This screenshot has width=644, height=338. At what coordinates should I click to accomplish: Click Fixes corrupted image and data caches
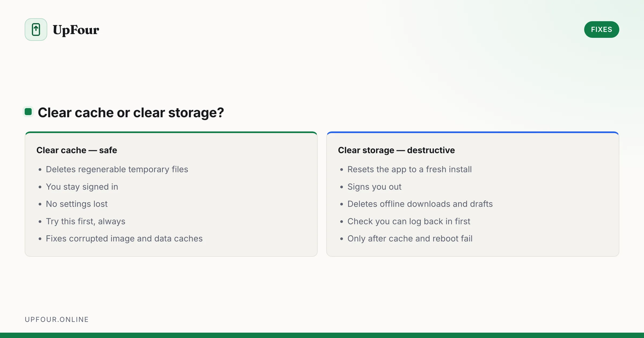tap(124, 238)
